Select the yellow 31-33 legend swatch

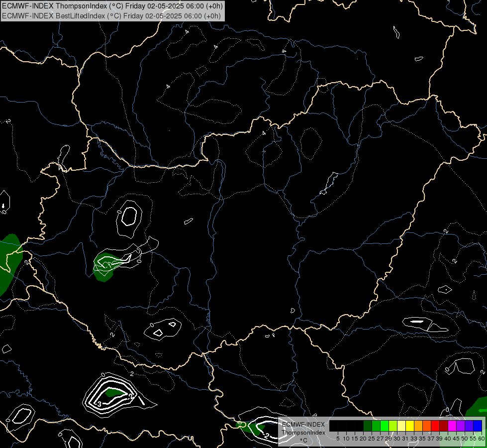tap(410, 426)
